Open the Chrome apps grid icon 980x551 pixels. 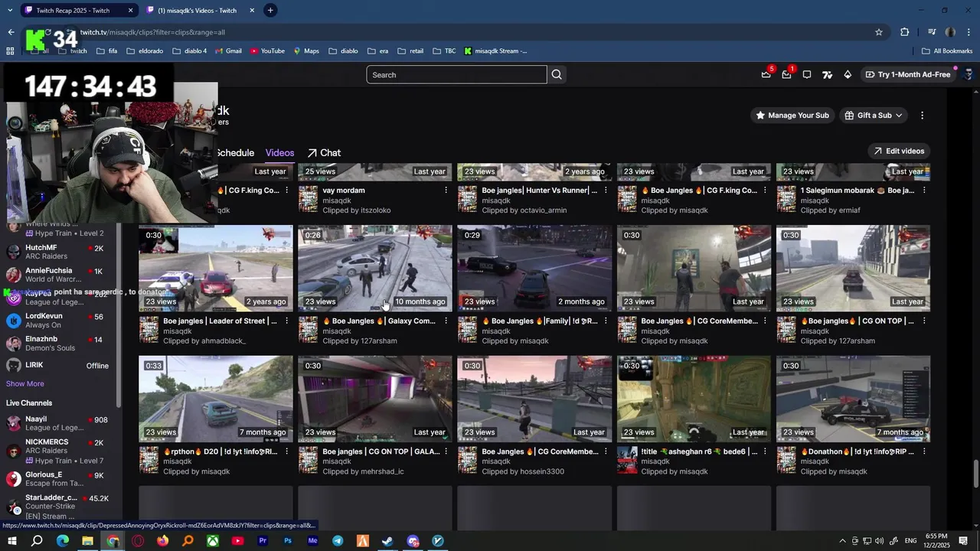(x=10, y=51)
